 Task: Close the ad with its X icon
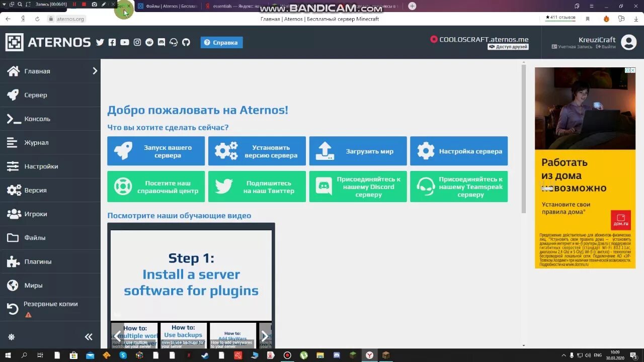632,70
